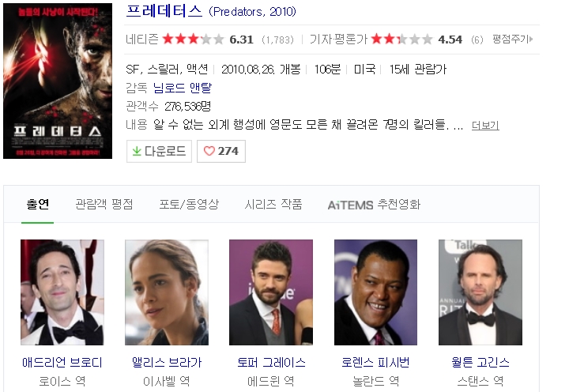Open director 님로드 앤탈 page
The width and height of the screenshot is (569, 392).
pos(183,88)
